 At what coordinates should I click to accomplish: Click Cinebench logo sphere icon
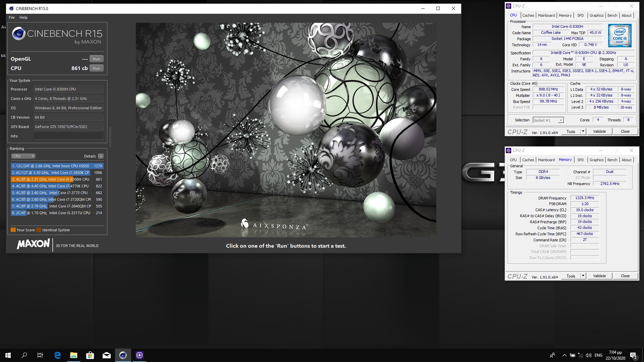pyautogui.click(x=19, y=34)
